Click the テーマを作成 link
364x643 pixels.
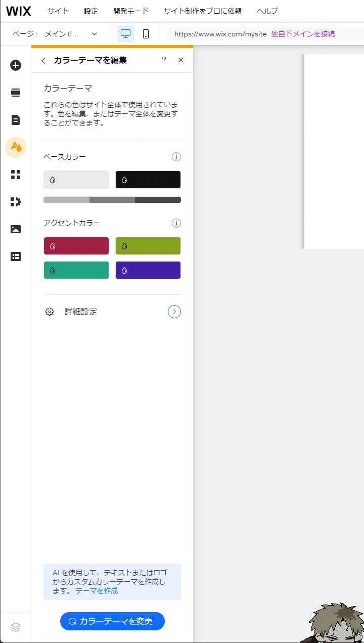[97, 590]
